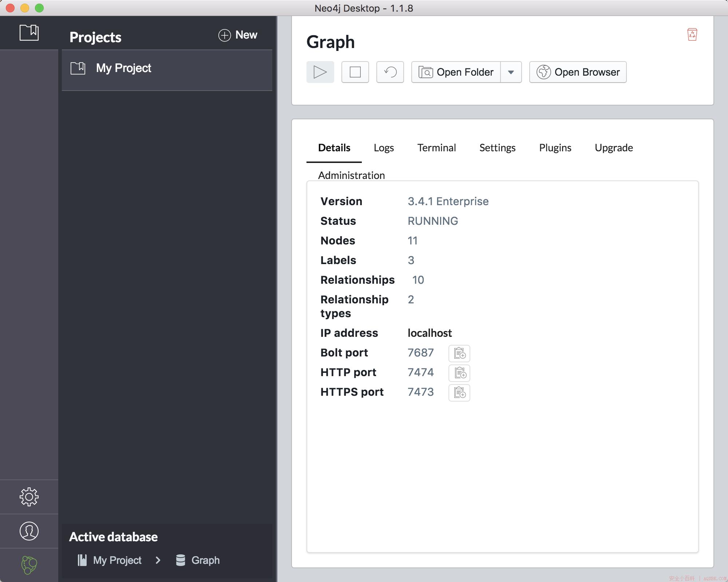Click the My Project book icon
Viewport: 728px width, 582px height.
pyautogui.click(x=78, y=68)
